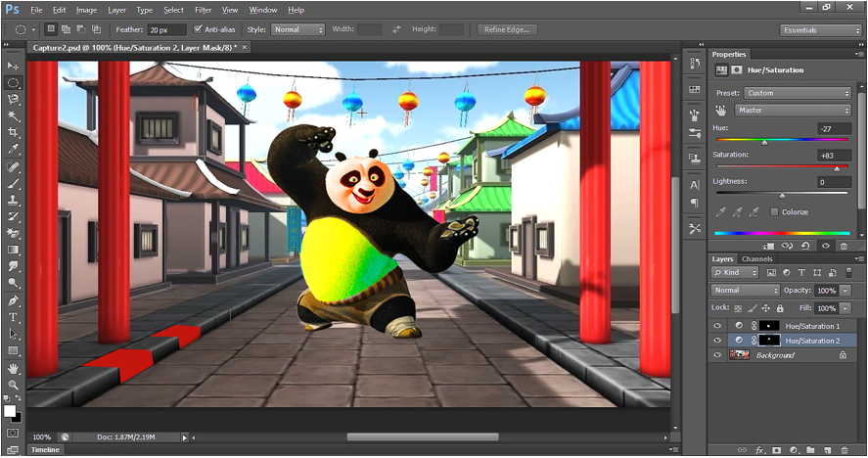This screenshot has width=868, height=458.
Task: Toggle layer filtering switch
Action: (849, 272)
